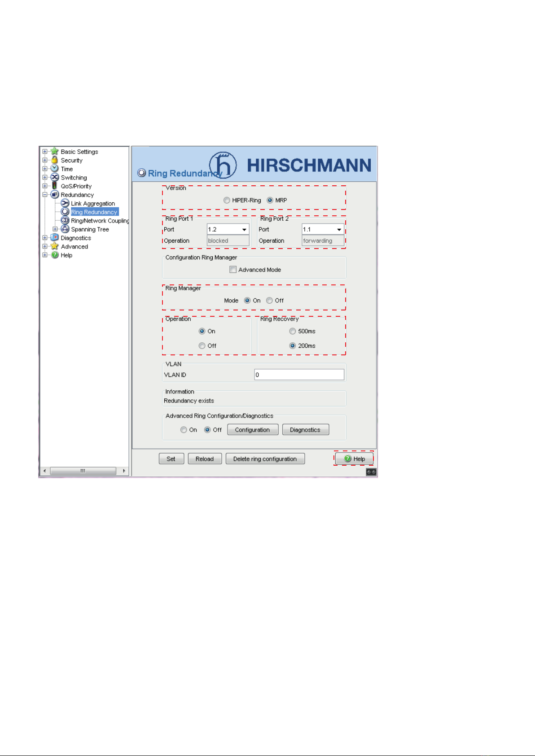The height and width of the screenshot is (756, 535).
Task: Click the small status icon at bottom right
Action: click(371, 472)
